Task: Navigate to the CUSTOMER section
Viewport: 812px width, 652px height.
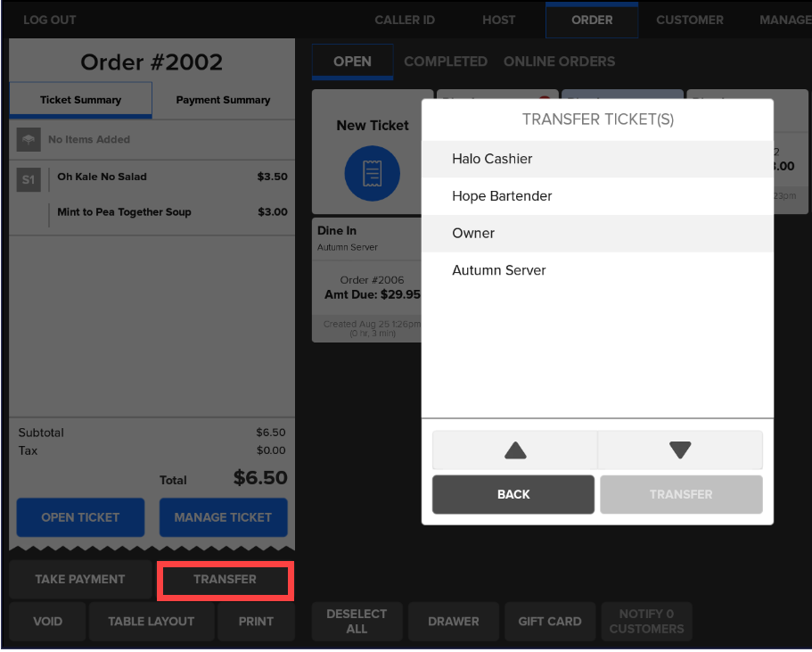Action: click(x=689, y=20)
